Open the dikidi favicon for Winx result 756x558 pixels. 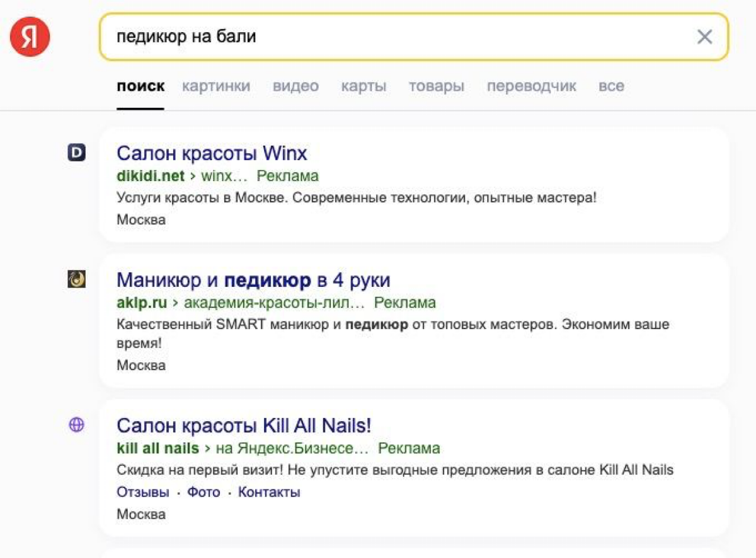click(x=76, y=153)
